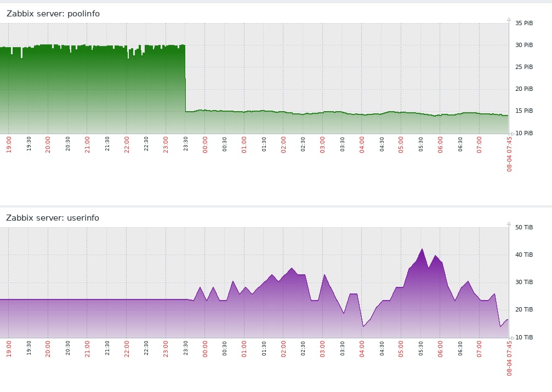The height and width of the screenshot is (392, 552).
Task: Click 00:00 time label under poolinfo graph
Action: [205, 145]
